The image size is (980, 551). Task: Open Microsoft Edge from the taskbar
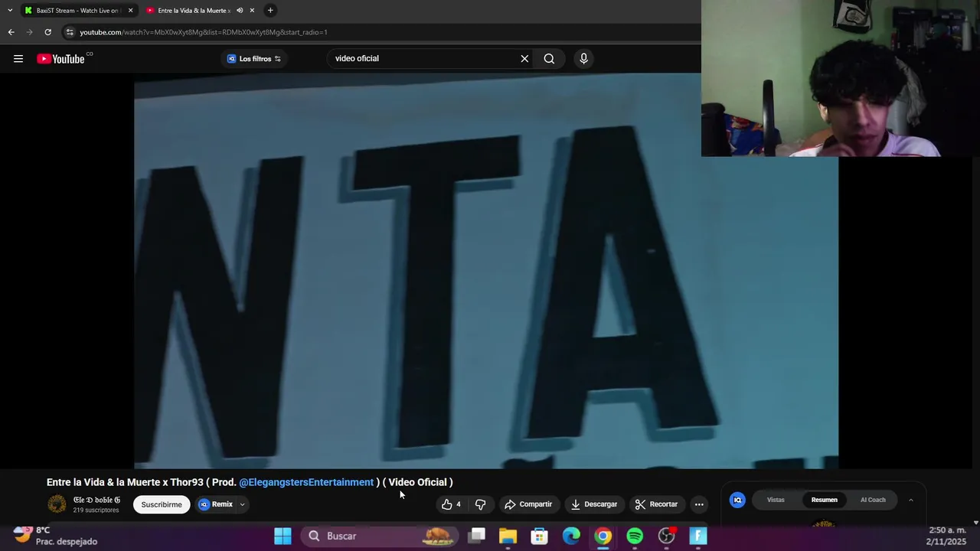[x=572, y=536]
